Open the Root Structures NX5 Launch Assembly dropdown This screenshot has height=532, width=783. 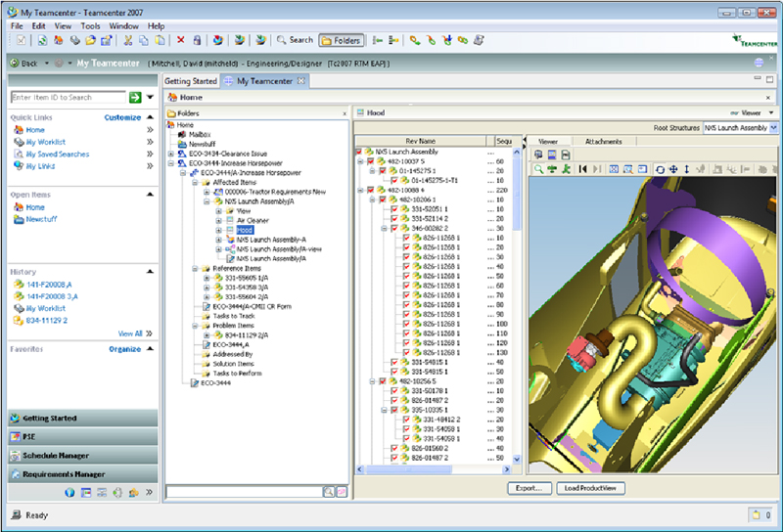[x=773, y=128]
